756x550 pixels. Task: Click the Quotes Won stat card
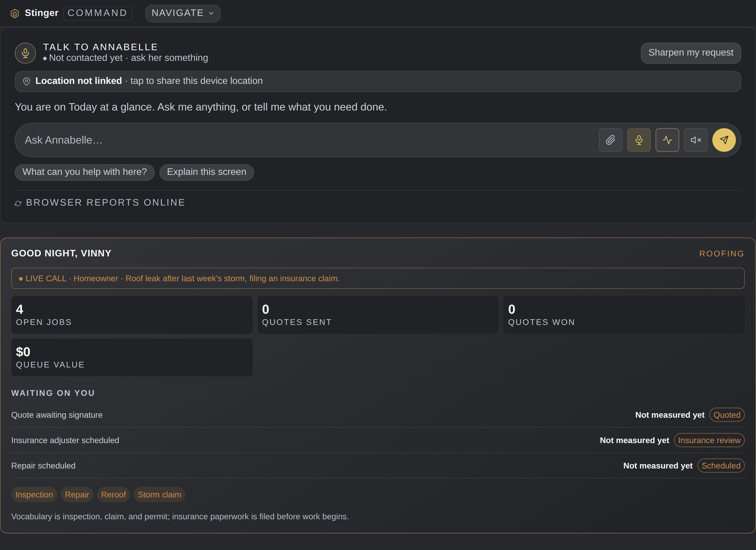tap(624, 315)
